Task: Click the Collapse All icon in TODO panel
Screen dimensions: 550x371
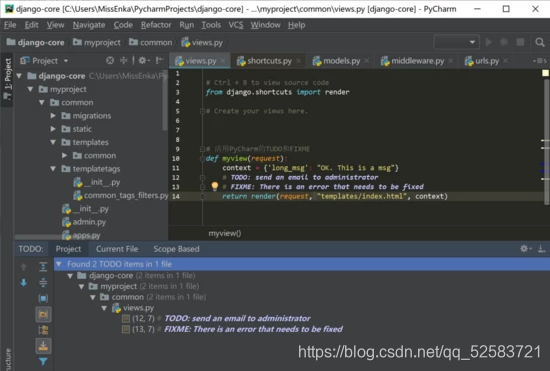Action: [x=43, y=282]
